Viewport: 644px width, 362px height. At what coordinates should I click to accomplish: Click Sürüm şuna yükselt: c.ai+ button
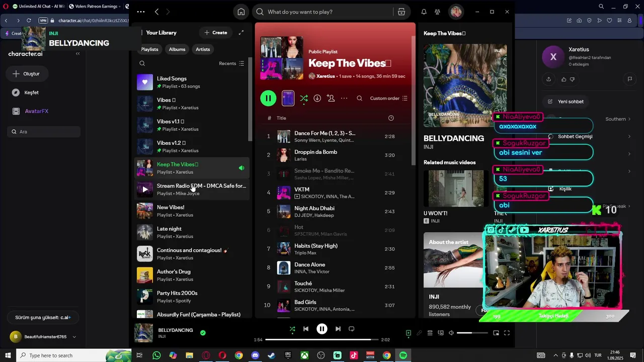pos(43,318)
